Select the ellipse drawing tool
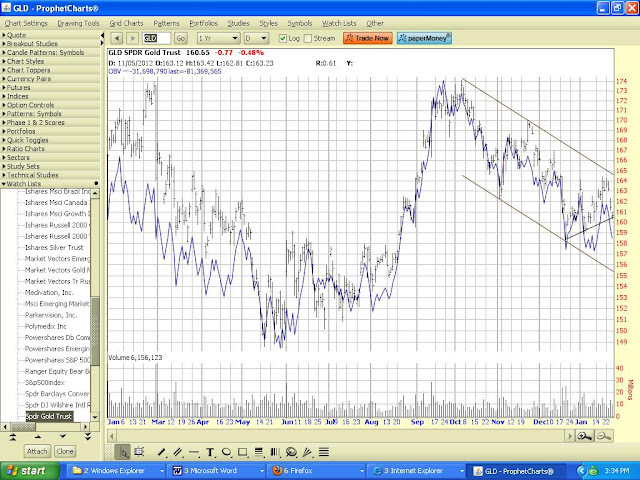Image resolution: width=640 pixels, height=480 pixels. click(226, 452)
